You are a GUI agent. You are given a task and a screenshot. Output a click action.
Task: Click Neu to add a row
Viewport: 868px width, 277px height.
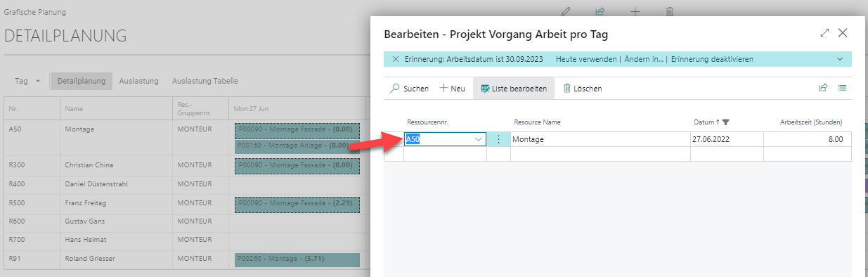coord(453,89)
